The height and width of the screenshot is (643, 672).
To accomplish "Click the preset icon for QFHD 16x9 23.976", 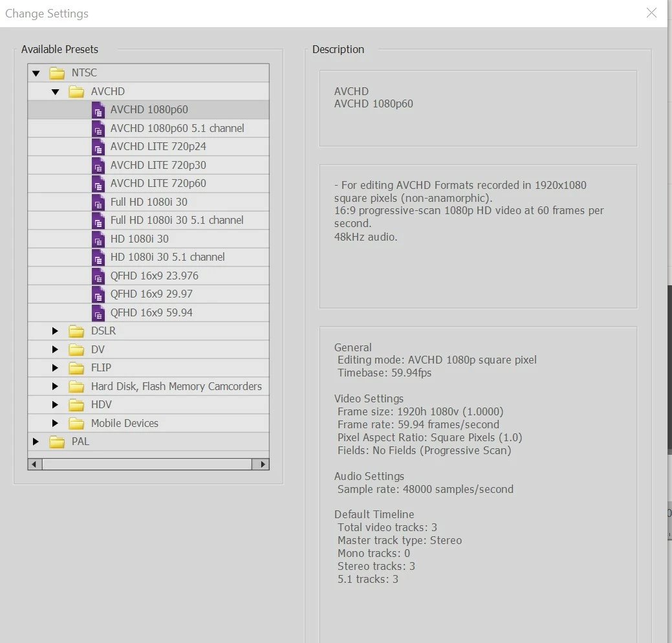I will tap(98, 276).
